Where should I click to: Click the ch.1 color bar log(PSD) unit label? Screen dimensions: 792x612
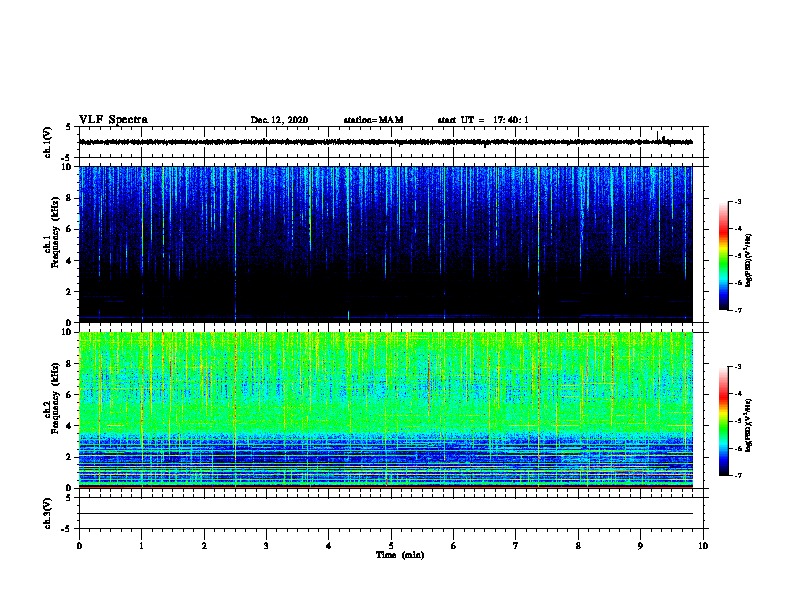click(749, 260)
